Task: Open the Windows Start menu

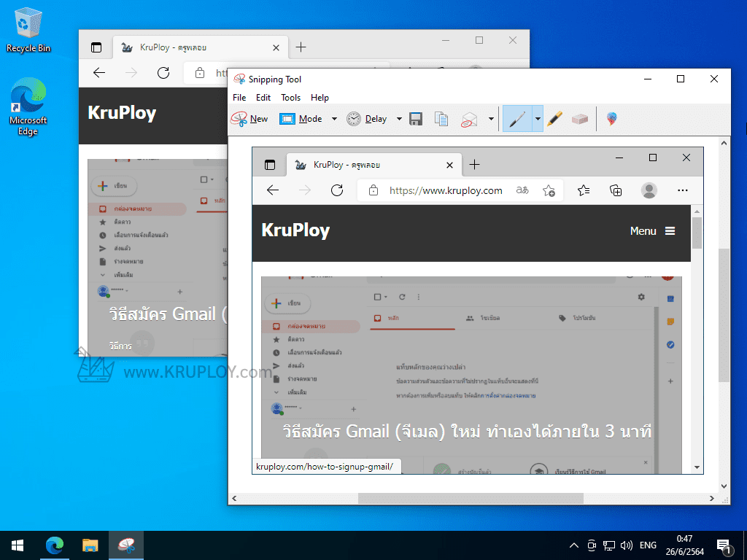Action: pos(18,545)
